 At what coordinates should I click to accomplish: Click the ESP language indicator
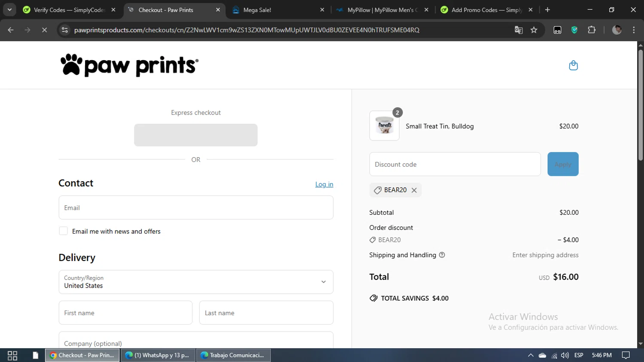(x=579, y=355)
